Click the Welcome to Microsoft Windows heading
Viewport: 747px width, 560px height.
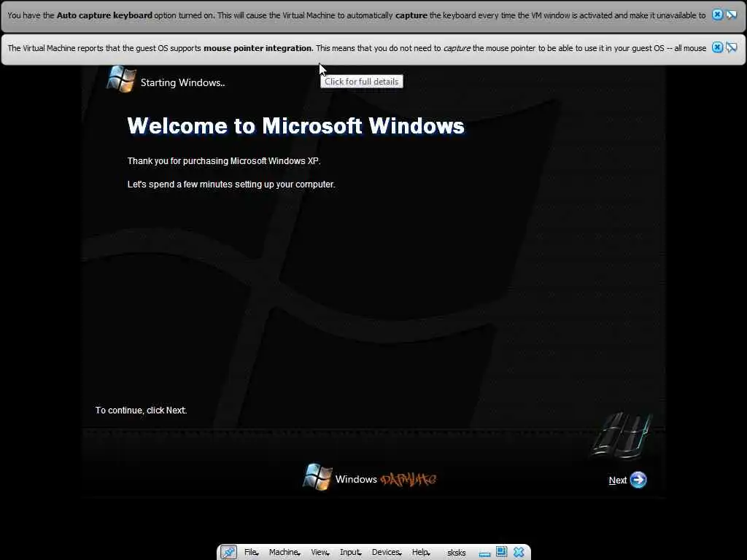pyautogui.click(x=296, y=125)
